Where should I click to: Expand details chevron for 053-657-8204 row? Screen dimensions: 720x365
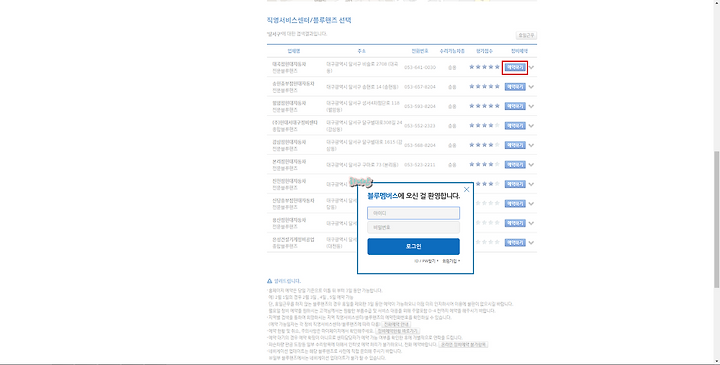pos(531,87)
